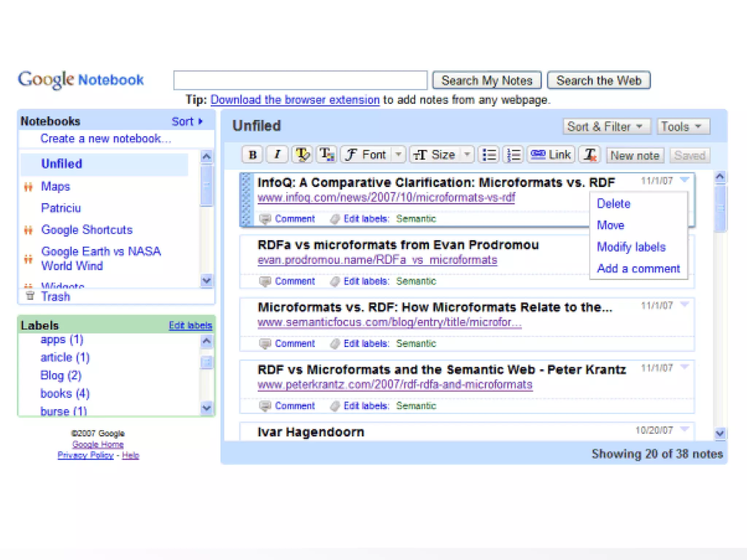Open the Tools dropdown menu
The width and height of the screenshot is (747, 560).
[682, 127]
